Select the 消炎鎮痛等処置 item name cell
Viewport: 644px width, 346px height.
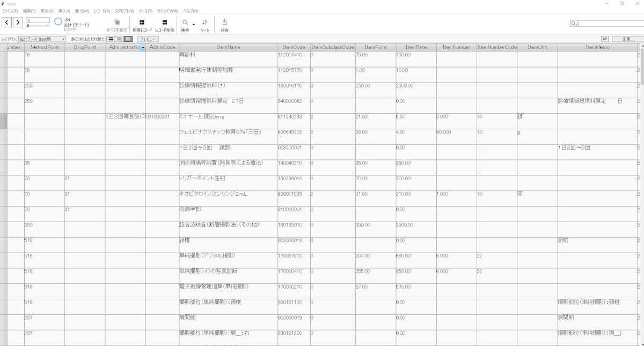pos(228,167)
